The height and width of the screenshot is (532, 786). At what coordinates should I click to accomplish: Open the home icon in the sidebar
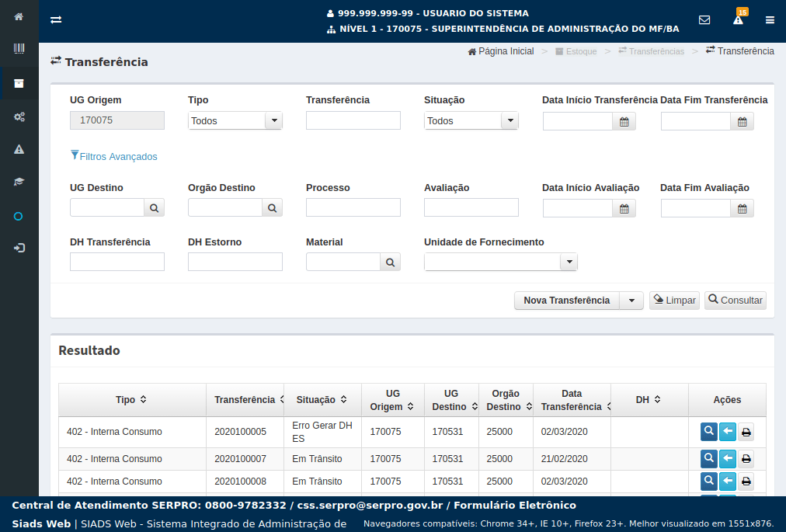pyautogui.click(x=19, y=16)
